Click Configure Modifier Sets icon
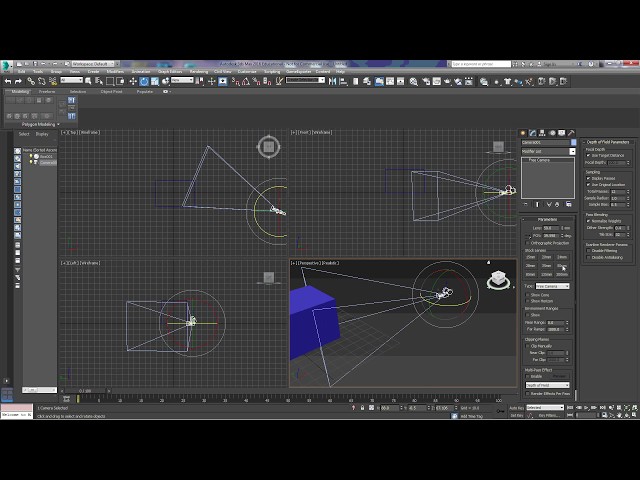The image size is (640, 480). [x=569, y=204]
